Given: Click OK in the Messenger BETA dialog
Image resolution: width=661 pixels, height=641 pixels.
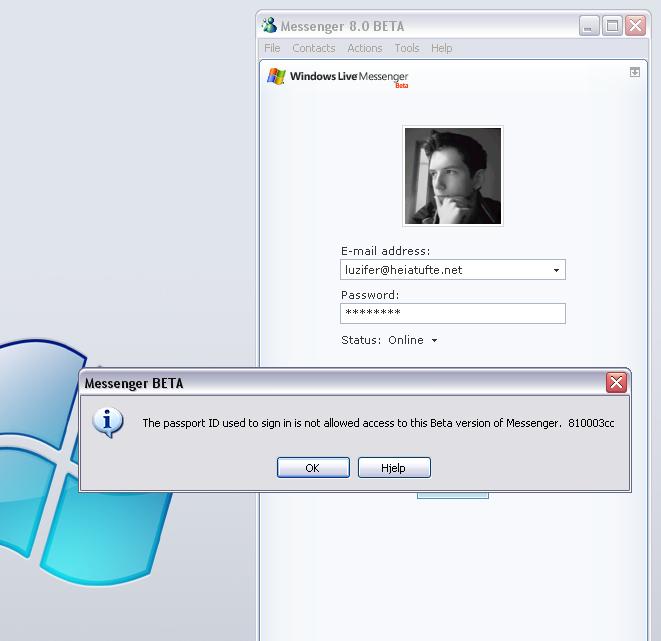Looking at the screenshot, I should [x=313, y=468].
